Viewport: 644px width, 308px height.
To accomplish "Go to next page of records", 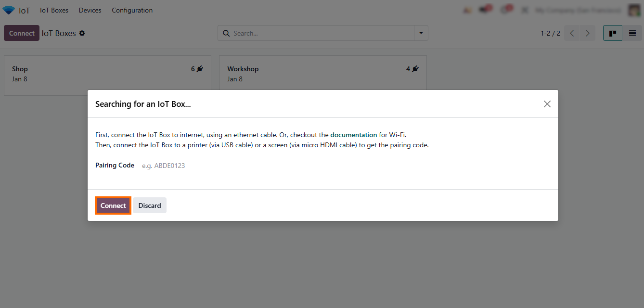I will pos(587,33).
